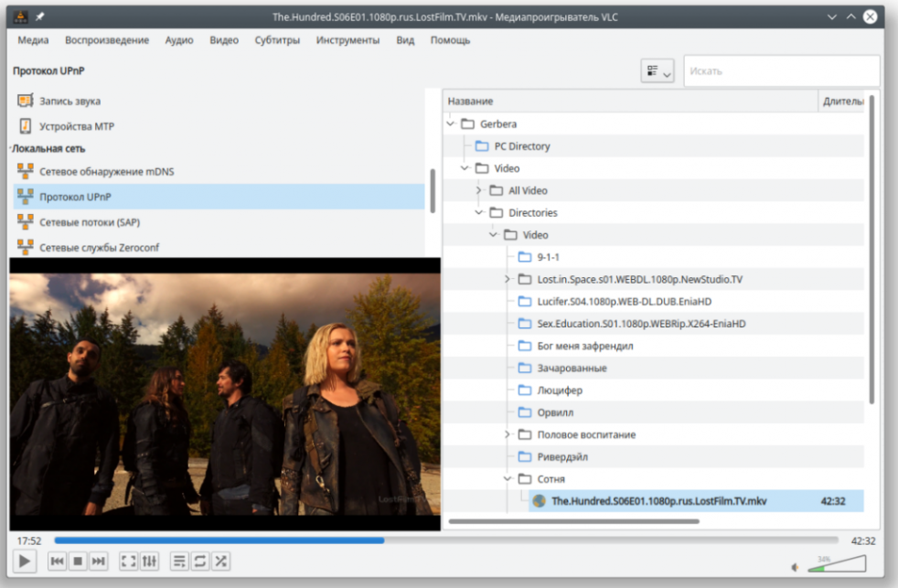Image resolution: width=898 pixels, height=588 pixels.
Task: Collapse the nested Video folder under Directories
Action: click(x=494, y=235)
